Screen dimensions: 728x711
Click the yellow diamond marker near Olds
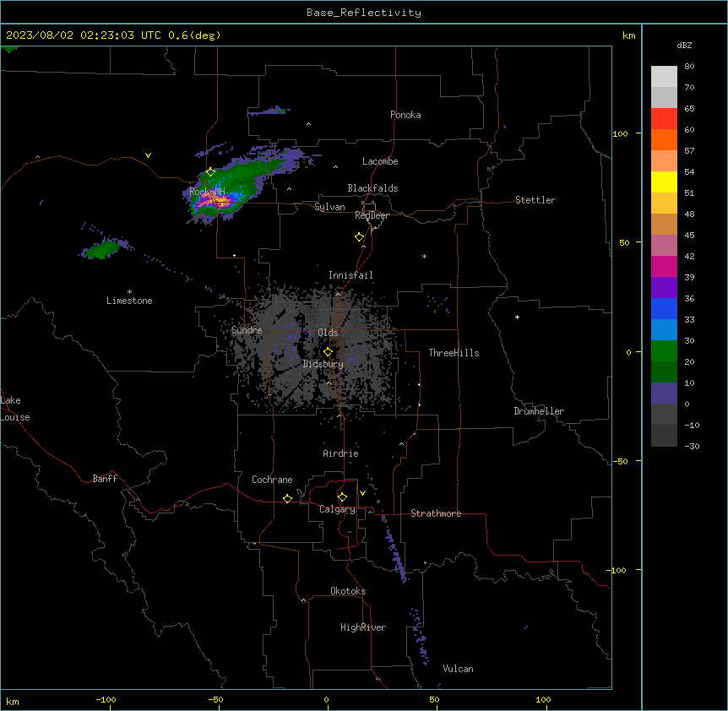pyautogui.click(x=328, y=352)
